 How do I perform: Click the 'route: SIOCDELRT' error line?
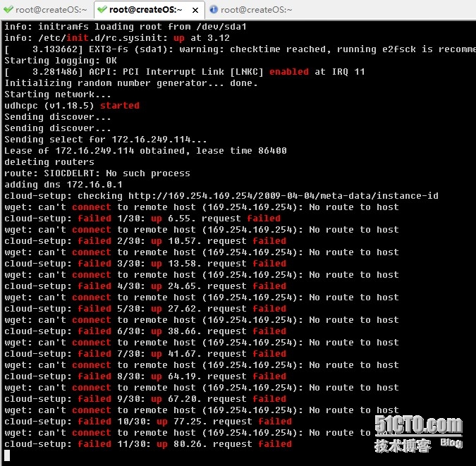(97, 173)
